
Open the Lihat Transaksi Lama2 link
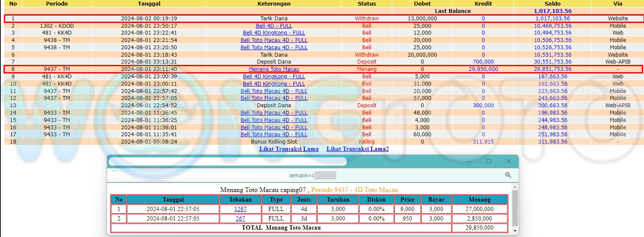pos(358,149)
